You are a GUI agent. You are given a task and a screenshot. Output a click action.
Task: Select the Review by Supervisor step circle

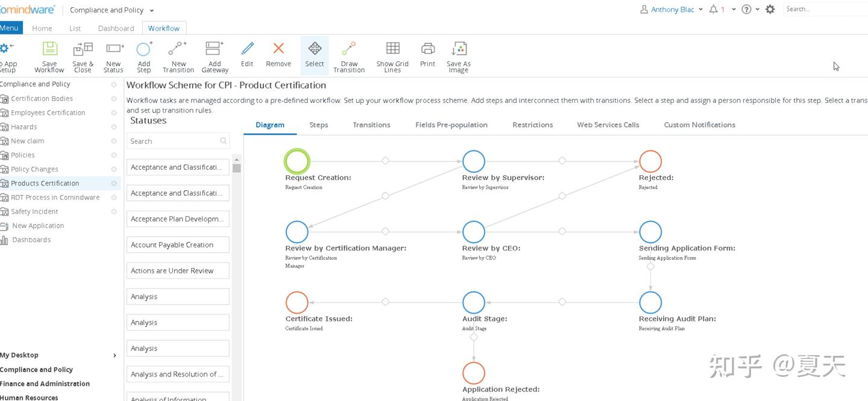pos(474,161)
